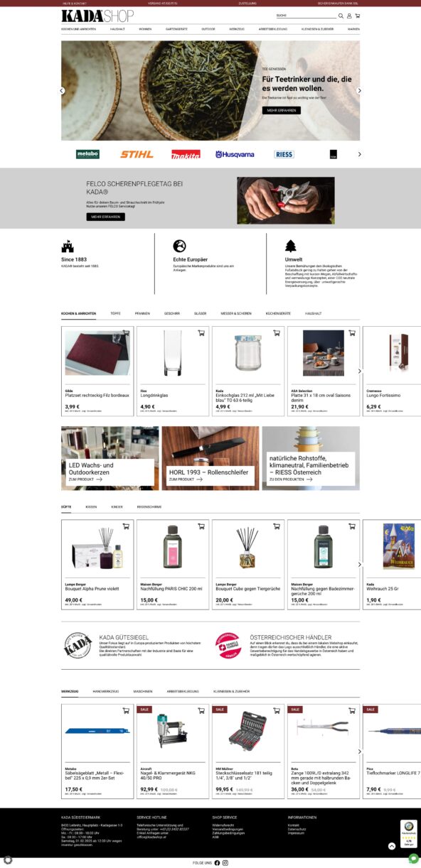Advance the brand logo carousel right
Viewport: 421px width, 868px height.
pos(359,154)
